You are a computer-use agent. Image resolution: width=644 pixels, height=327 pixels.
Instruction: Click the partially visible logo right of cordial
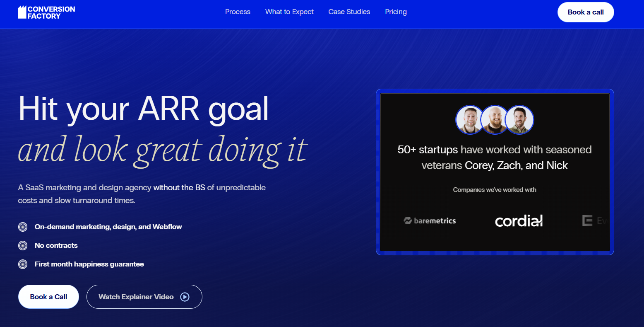pyautogui.click(x=594, y=221)
